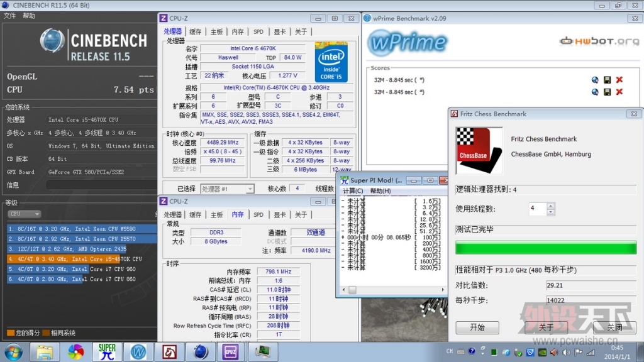Select the AMD Opteron 2435 ranking row
The image size is (644, 362).
(82, 249)
